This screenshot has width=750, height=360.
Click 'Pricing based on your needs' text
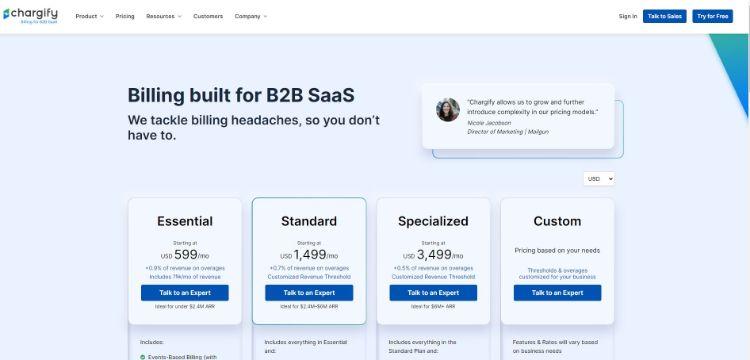[557, 251]
